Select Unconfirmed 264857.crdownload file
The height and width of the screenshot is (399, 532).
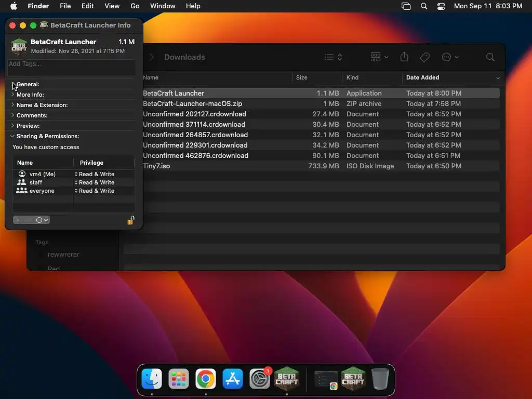click(x=321, y=135)
